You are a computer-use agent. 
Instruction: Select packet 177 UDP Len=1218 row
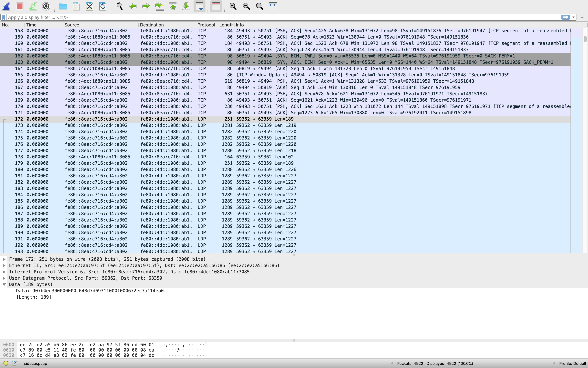point(285,151)
